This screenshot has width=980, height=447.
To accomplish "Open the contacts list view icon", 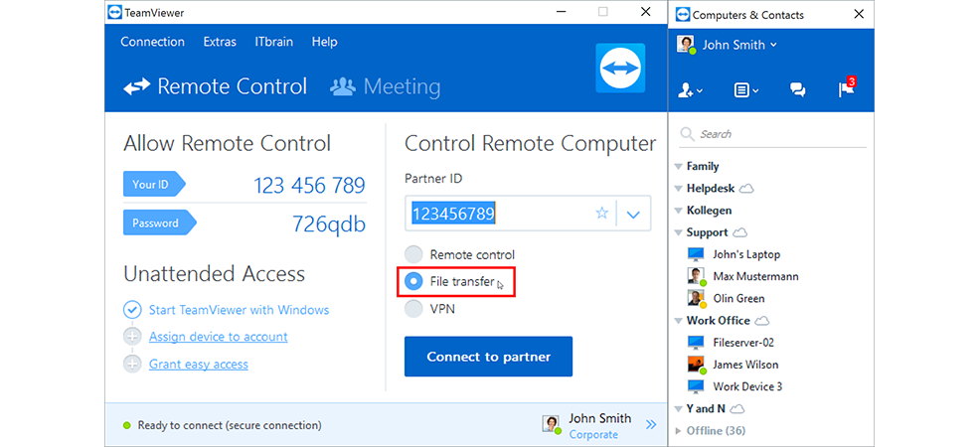I will point(745,90).
